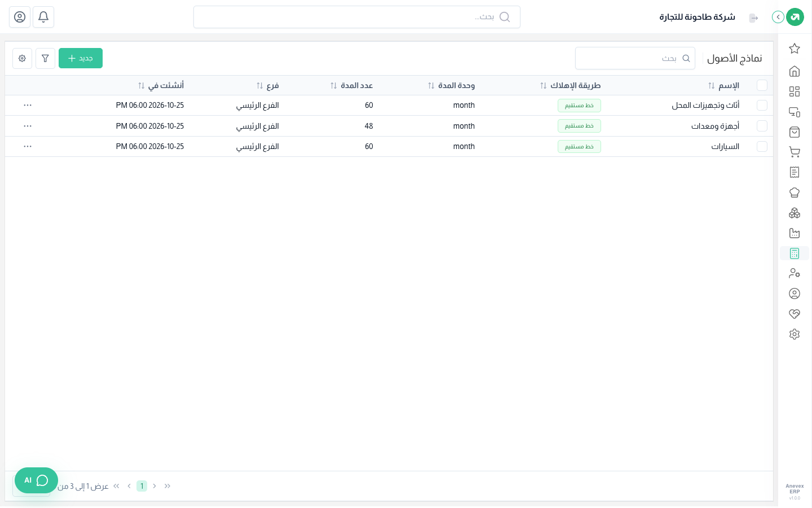The image size is (812, 508).
Task: Focus the global search field in the top bar
Action: pyautogui.click(x=357, y=17)
